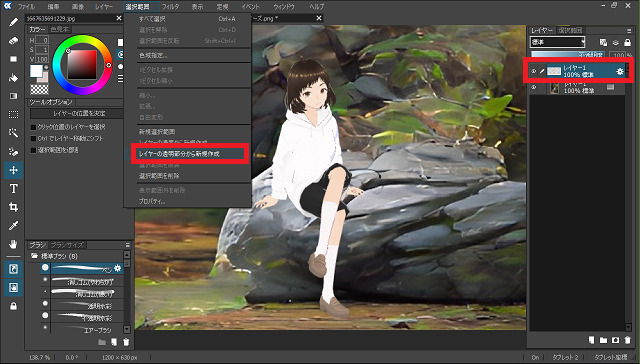Open the ヘルプ menu

click(317, 7)
